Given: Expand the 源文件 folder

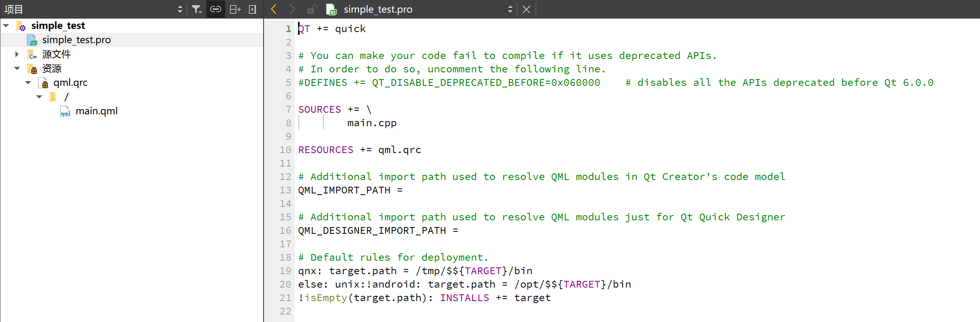Looking at the screenshot, I should point(17,54).
